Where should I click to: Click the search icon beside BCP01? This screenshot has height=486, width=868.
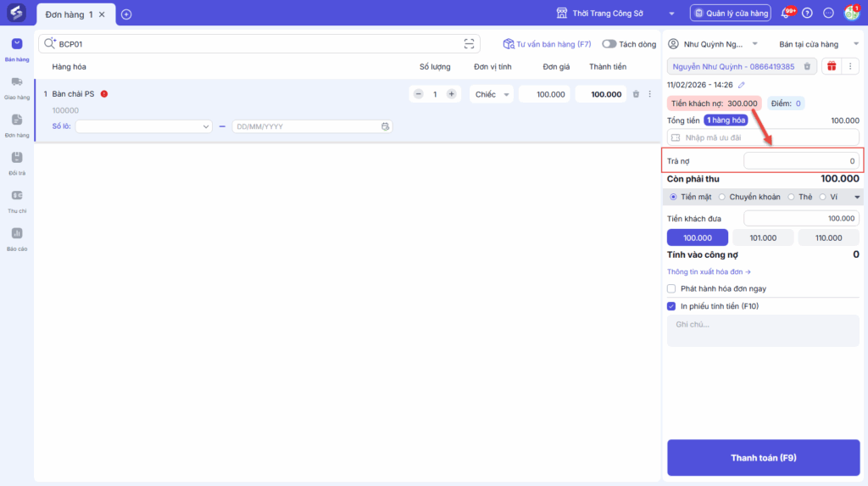tap(50, 43)
